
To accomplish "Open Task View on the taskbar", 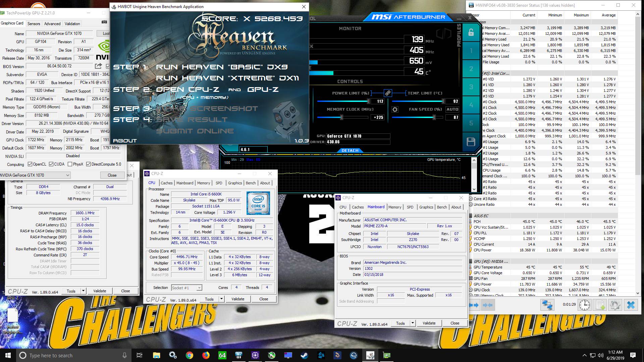I will 140,355.
